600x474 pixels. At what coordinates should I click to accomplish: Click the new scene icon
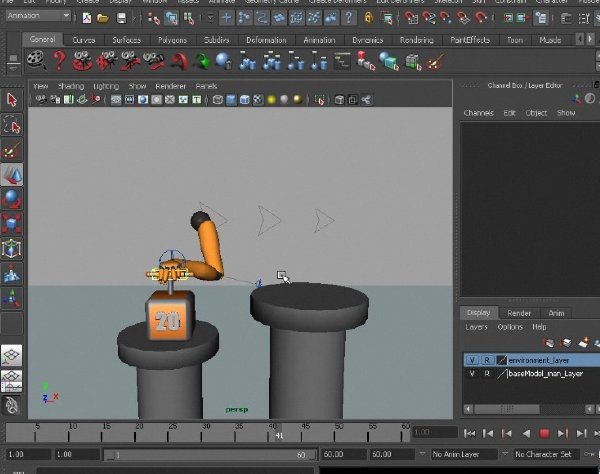[x=87, y=18]
